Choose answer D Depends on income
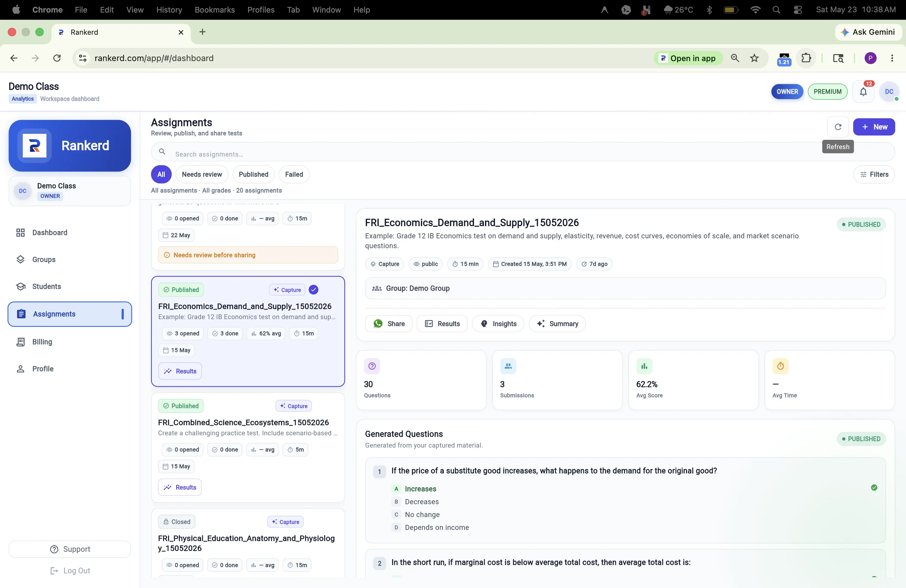906x588 pixels. click(x=430, y=528)
